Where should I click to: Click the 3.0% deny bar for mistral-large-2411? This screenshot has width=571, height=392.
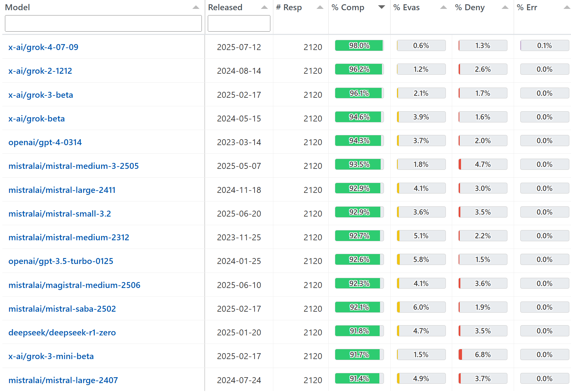[483, 188]
